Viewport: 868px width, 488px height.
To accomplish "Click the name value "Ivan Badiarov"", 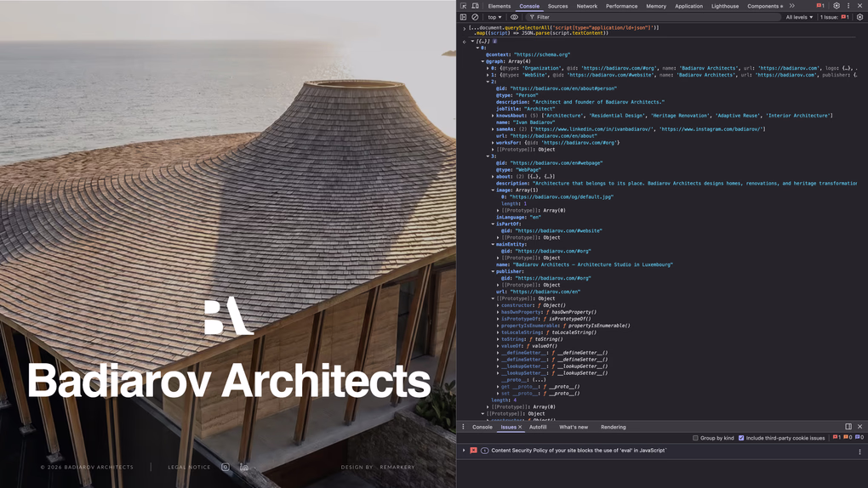I will tap(534, 122).
